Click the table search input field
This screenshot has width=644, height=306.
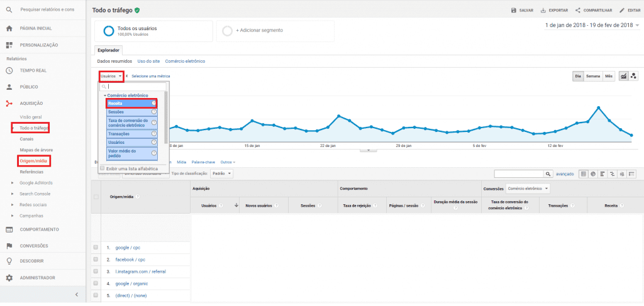(x=519, y=173)
